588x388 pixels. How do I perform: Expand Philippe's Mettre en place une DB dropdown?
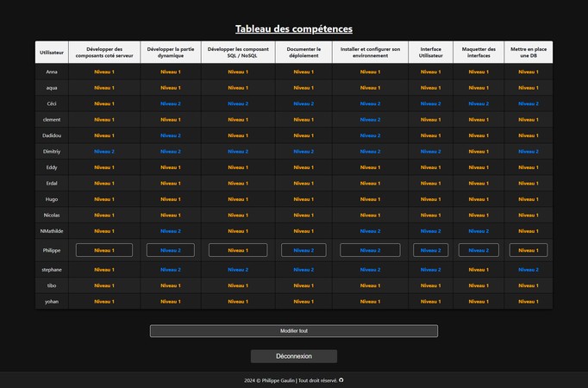coord(529,250)
